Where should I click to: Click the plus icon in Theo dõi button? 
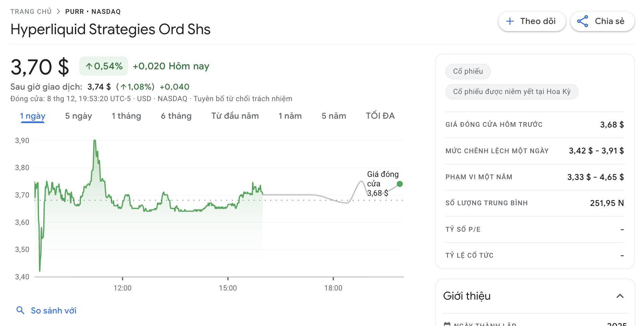[x=510, y=21]
